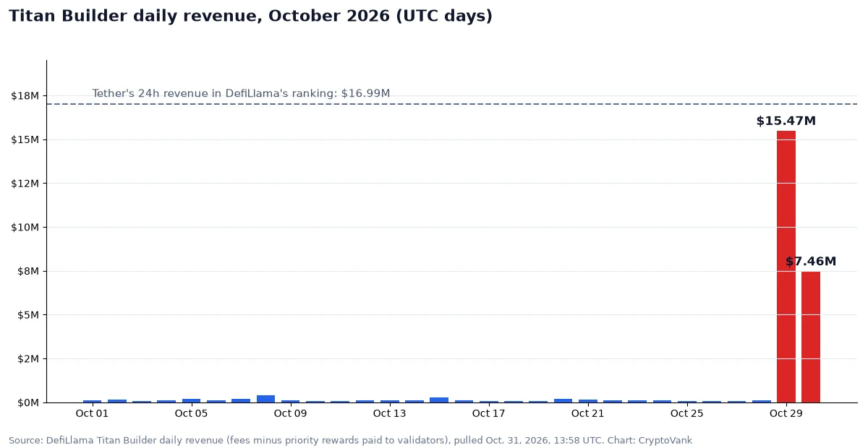Screen dimensions: 868x448
Task: Click the chart title 'Titan Builder daily revenue'
Action: 250,16
